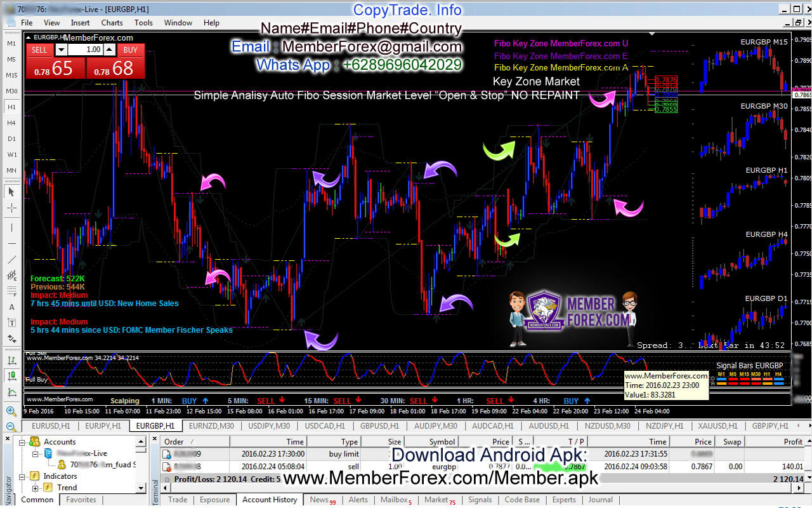
Task: Set timeframe to MN
Action: (x=11, y=170)
